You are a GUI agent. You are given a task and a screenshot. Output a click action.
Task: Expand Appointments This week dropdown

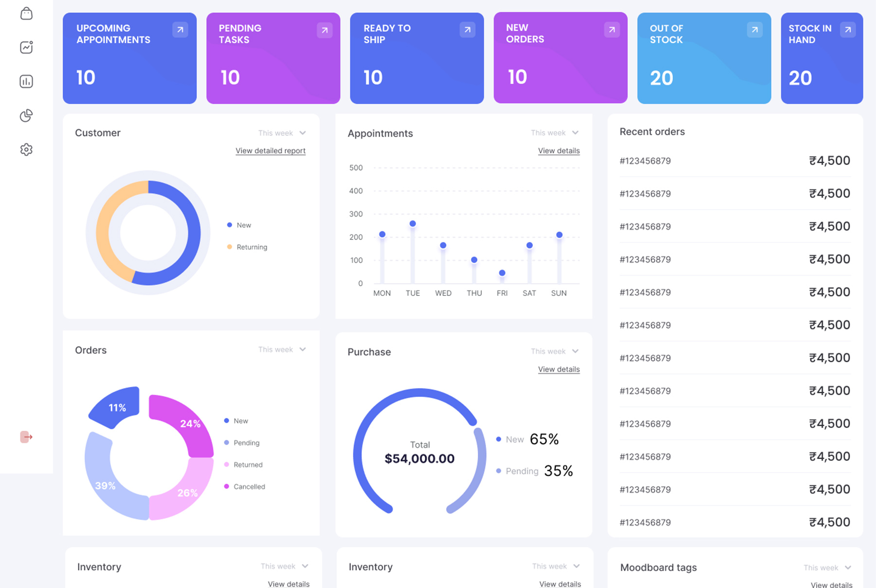point(555,133)
